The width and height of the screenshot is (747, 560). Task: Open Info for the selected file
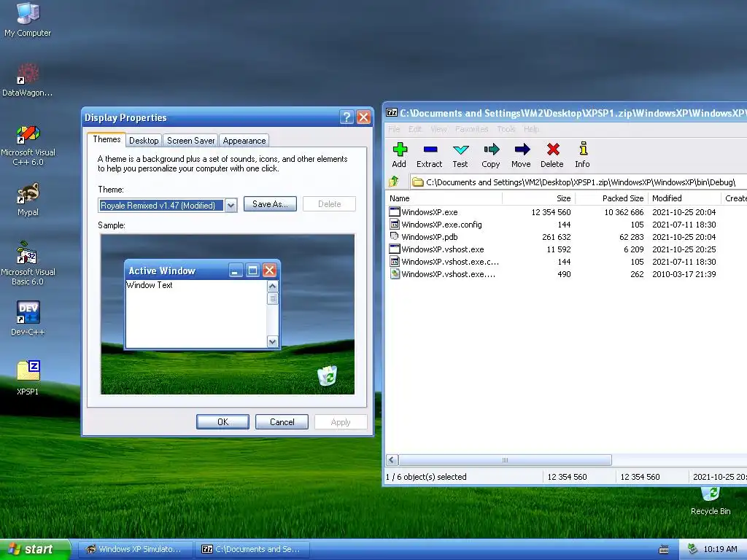tap(583, 155)
